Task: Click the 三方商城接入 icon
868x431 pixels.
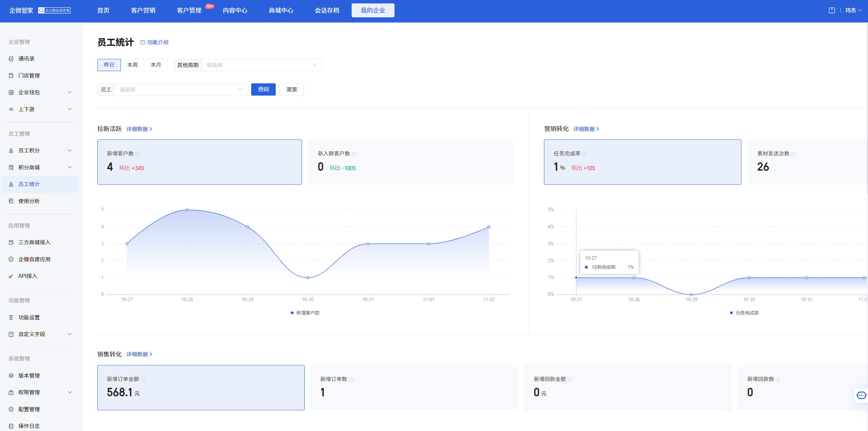Action: click(11, 243)
